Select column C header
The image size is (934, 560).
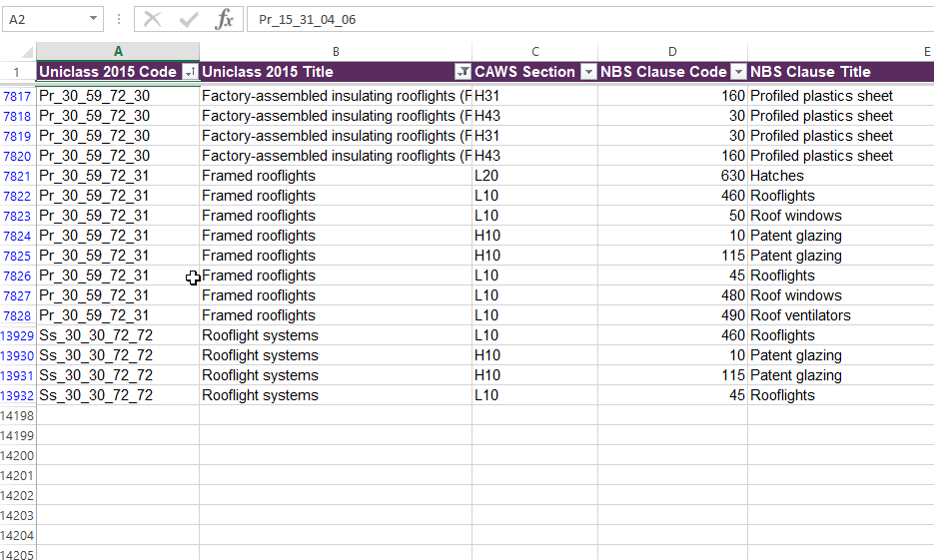click(x=534, y=52)
